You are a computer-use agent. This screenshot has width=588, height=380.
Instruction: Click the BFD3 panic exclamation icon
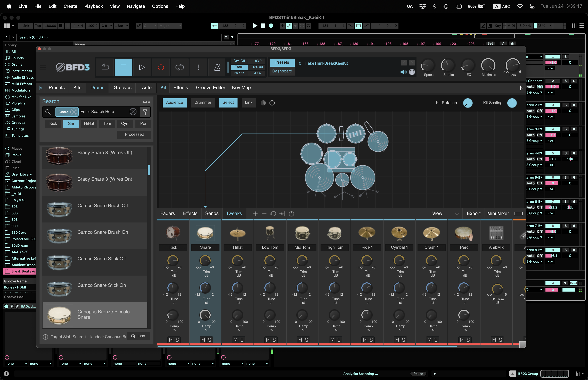[198, 67]
